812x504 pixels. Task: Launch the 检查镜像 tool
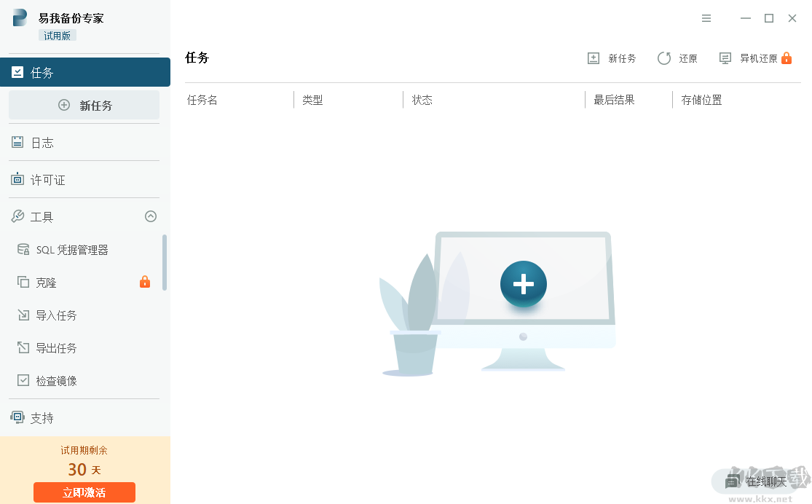tap(57, 380)
